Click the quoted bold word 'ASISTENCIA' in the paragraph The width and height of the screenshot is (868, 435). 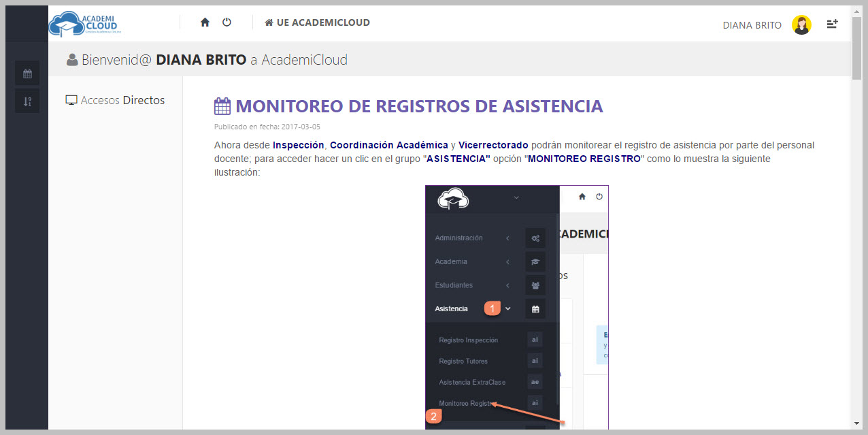pos(458,159)
